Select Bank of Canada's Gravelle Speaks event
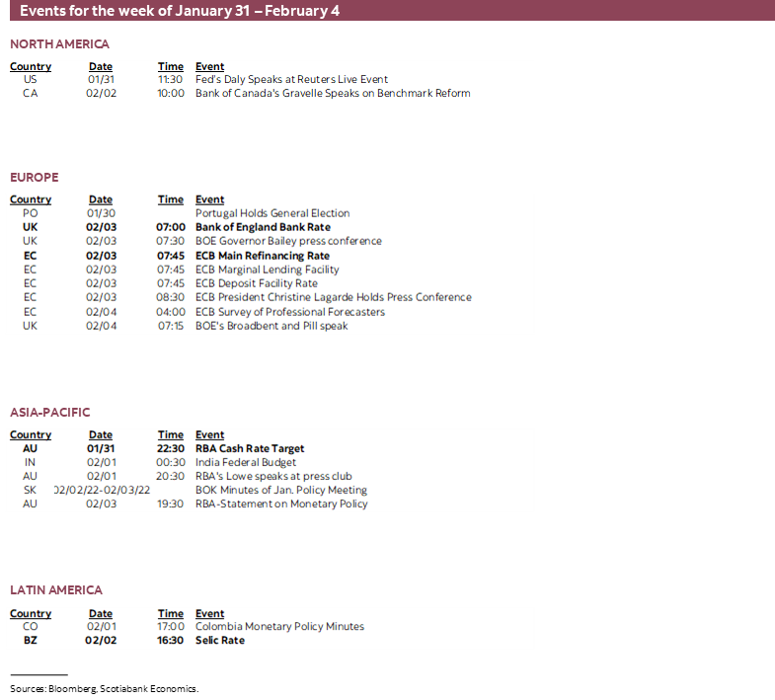The height and width of the screenshot is (700, 775). tap(333, 94)
